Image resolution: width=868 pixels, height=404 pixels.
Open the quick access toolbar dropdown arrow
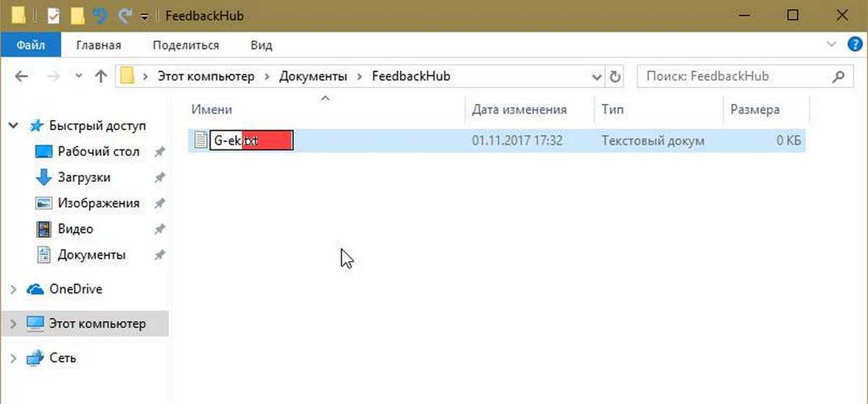point(145,16)
